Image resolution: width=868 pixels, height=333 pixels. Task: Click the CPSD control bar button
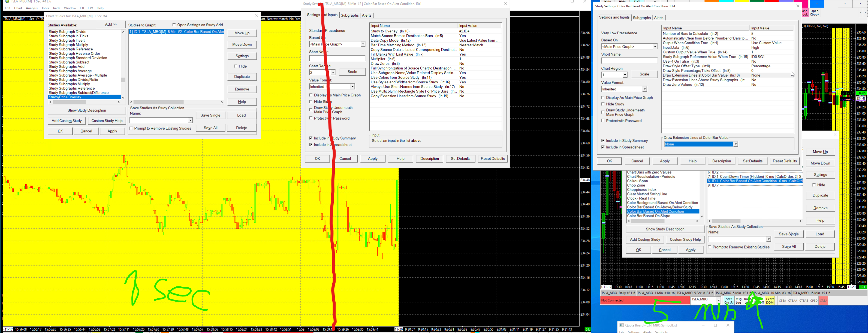[814, 301]
